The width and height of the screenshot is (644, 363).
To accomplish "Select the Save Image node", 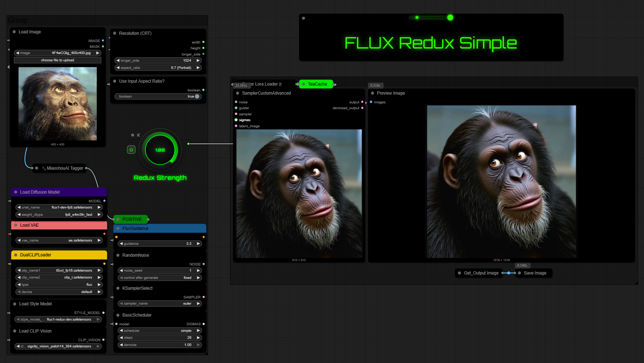I will [533, 273].
